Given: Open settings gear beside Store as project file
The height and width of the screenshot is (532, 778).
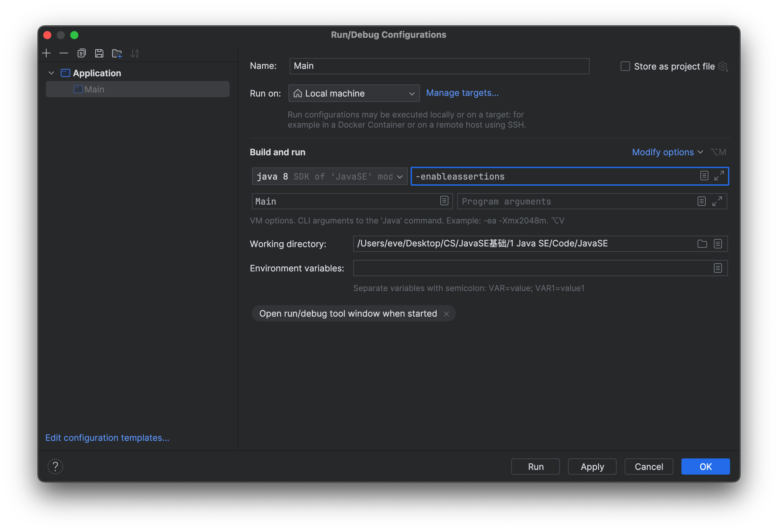Looking at the screenshot, I should (723, 66).
